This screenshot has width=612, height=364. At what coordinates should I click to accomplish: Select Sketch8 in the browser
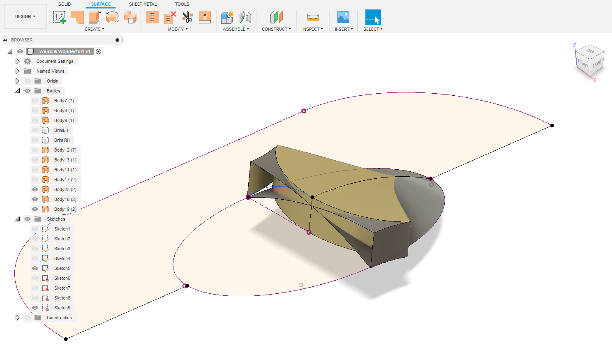click(x=62, y=298)
